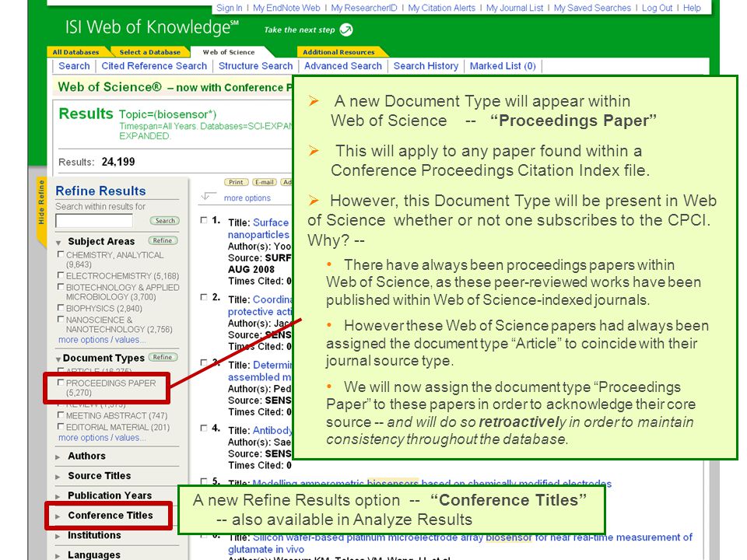Collapse the Document Types section

click(58, 359)
